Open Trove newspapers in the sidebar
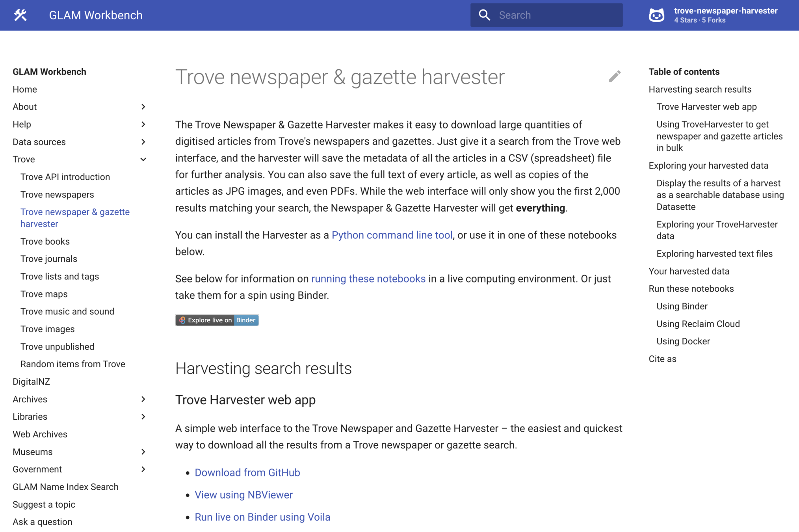 coord(57,194)
